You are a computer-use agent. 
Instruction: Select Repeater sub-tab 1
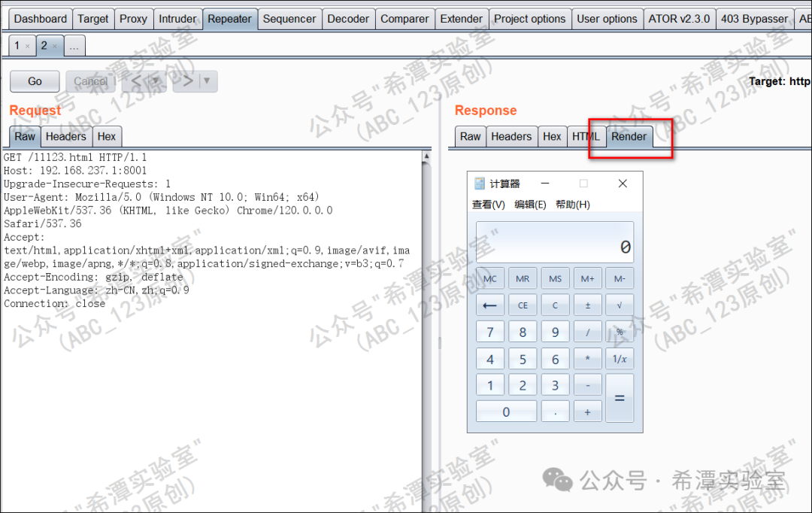pyautogui.click(x=17, y=46)
